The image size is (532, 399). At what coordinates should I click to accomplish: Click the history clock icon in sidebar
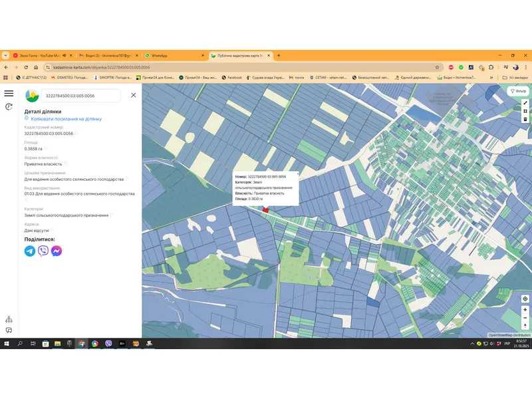click(9, 106)
